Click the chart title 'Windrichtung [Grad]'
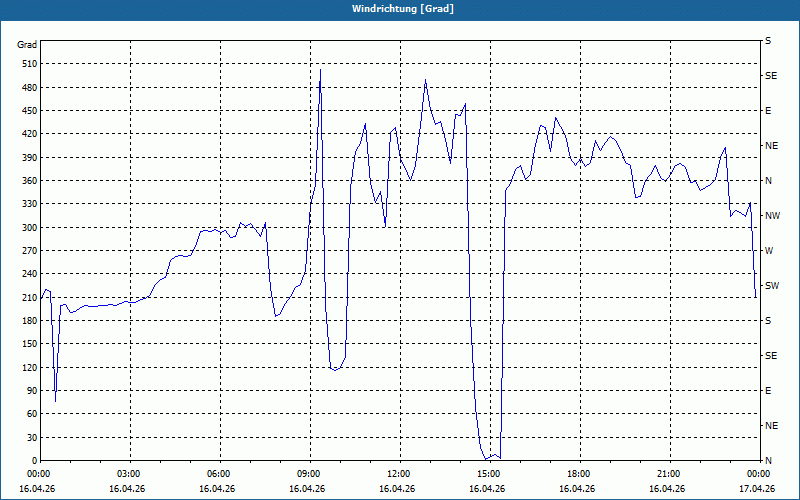The image size is (800, 500). [403, 9]
